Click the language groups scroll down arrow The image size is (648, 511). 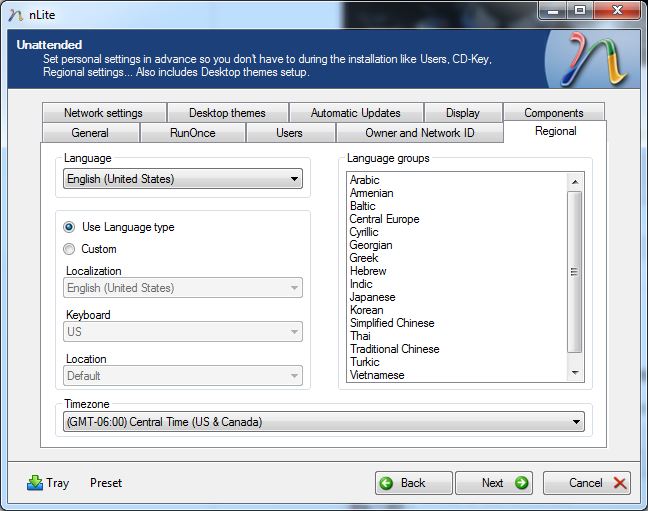pyautogui.click(x=575, y=373)
